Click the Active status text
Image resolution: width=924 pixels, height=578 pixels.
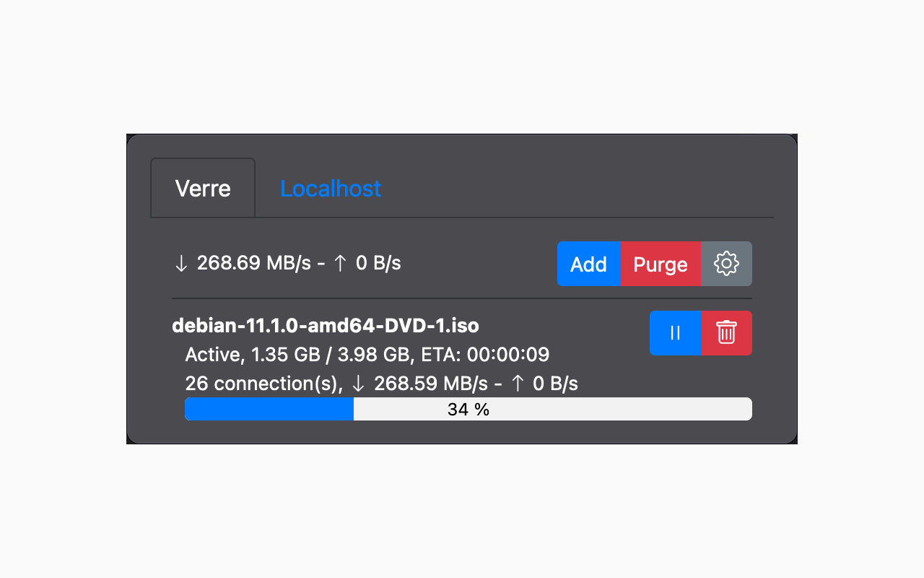click(213, 355)
